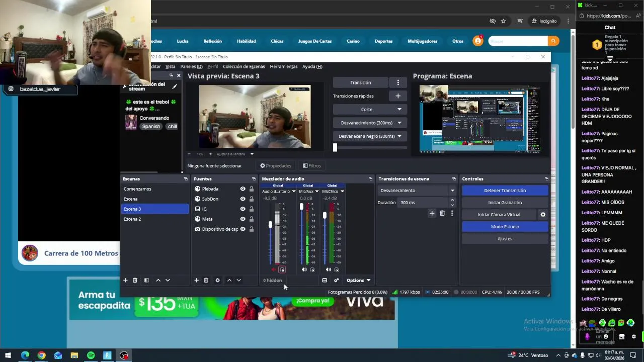Open scene filters icon in the Escenas toolbar
Image resolution: width=644 pixels, height=362 pixels.
(146, 280)
